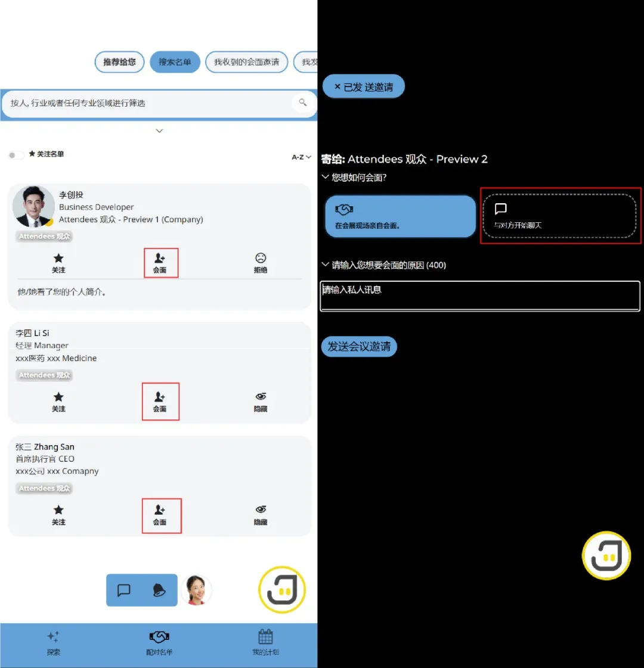Screen dimensions: 644x668
Task: Switch to the 我收到的会面邀请 tab
Action: click(246, 62)
